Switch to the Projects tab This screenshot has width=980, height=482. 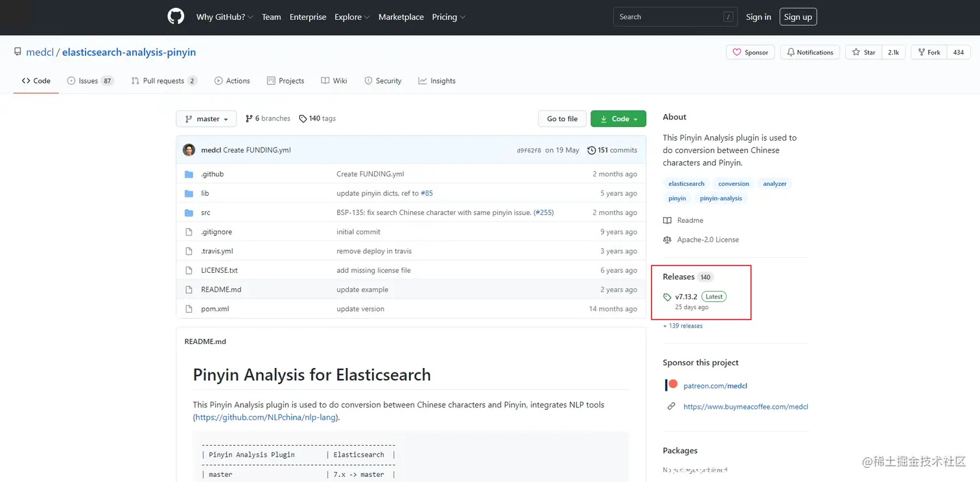(x=286, y=81)
